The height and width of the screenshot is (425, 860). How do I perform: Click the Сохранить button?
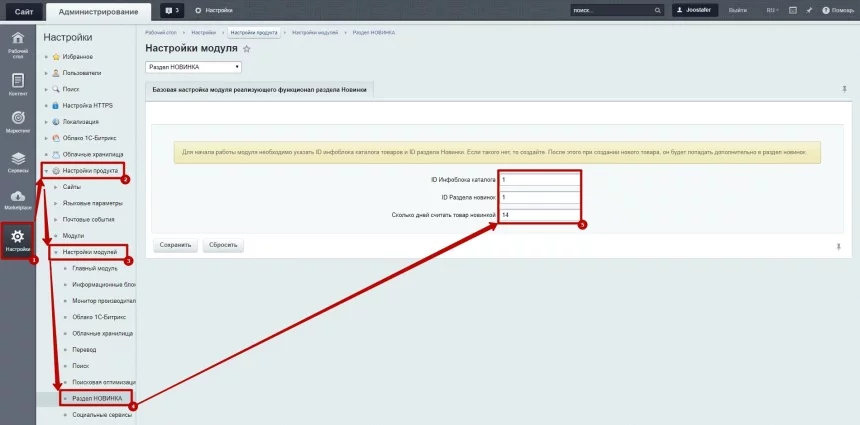174,245
